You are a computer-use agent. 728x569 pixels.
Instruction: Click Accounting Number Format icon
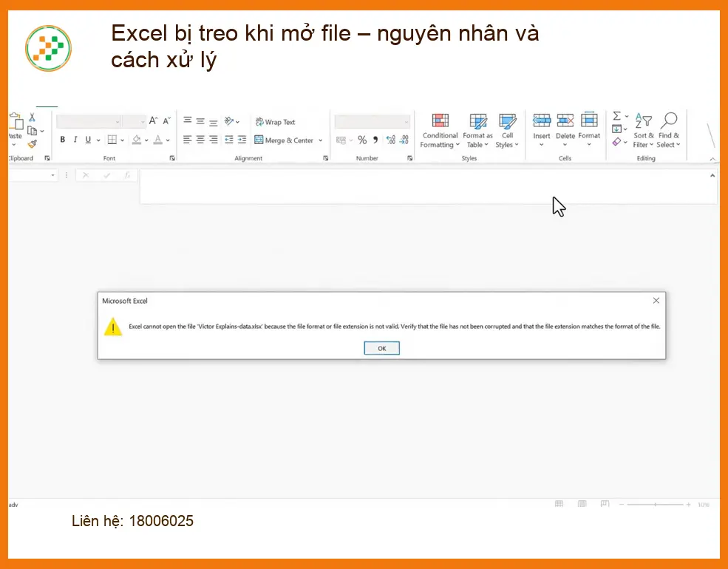(341, 140)
